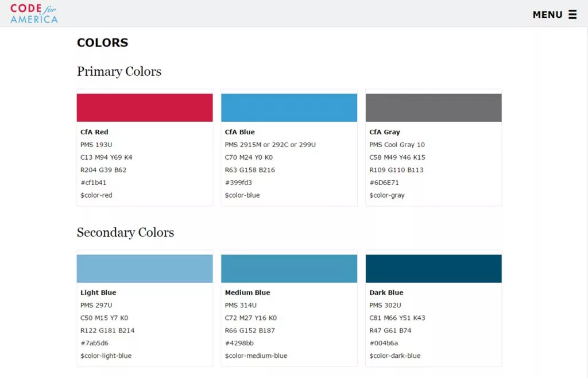Click the $color-blue variable name
588x378 pixels.
click(x=242, y=195)
